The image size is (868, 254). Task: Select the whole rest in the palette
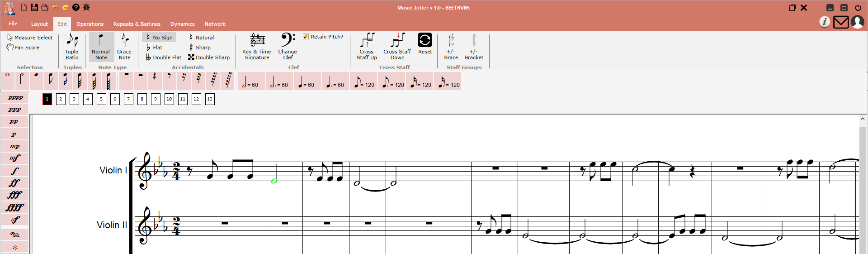click(x=127, y=81)
